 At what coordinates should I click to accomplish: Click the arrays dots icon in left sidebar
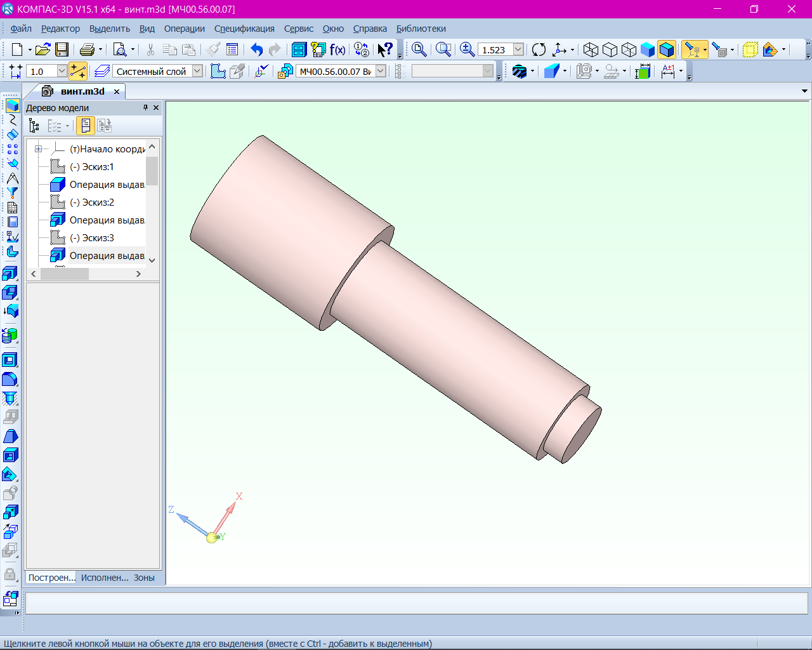[12, 149]
